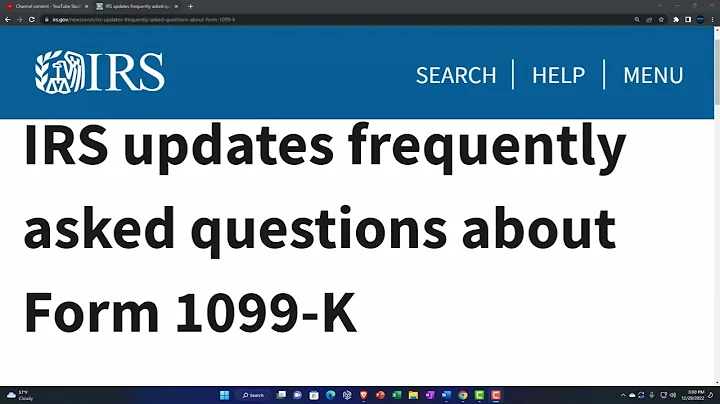
Task: Open Chrome three-dot menu
Action: [x=713, y=20]
